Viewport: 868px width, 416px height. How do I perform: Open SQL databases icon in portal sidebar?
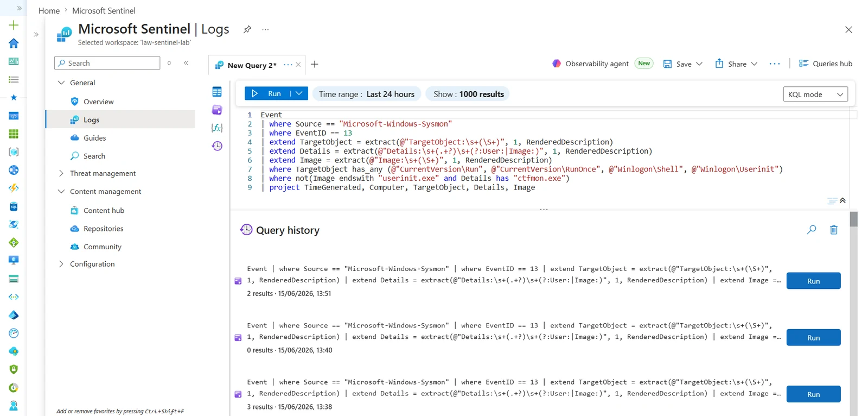pyautogui.click(x=14, y=206)
